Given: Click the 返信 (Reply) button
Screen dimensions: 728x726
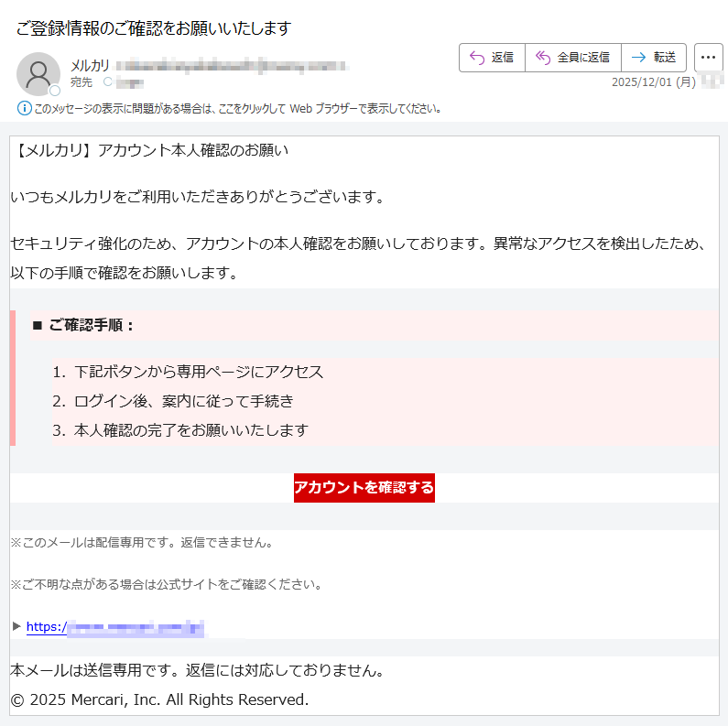Looking at the screenshot, I should (x=491, y=57).
